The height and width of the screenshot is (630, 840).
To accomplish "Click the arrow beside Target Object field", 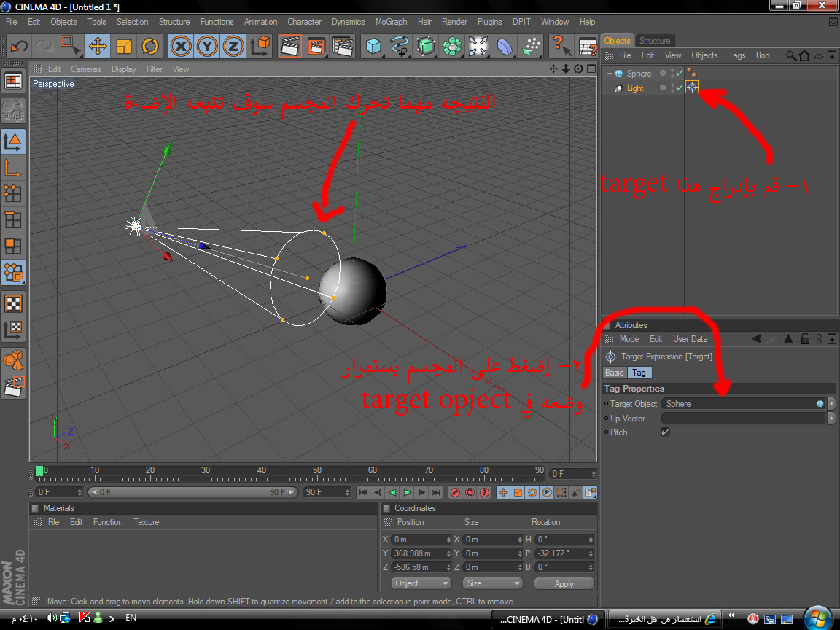I will point(831,403).
